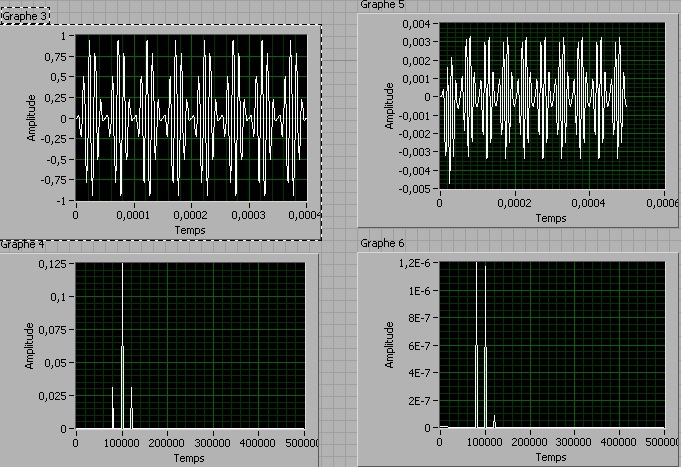Click the 0,0003 X-scale marker in Graphe 3
This screenshot has width=681, height=467.
pos(248,215)
